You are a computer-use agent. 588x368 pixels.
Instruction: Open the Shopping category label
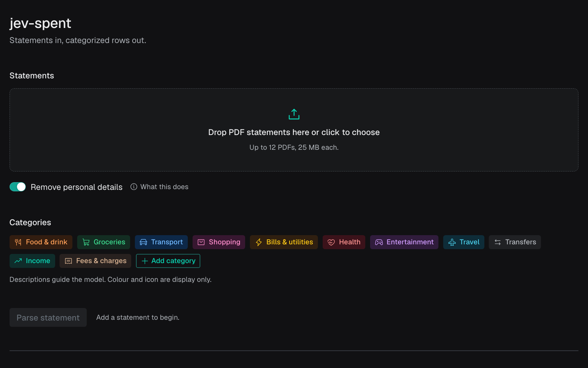point(225,242)
